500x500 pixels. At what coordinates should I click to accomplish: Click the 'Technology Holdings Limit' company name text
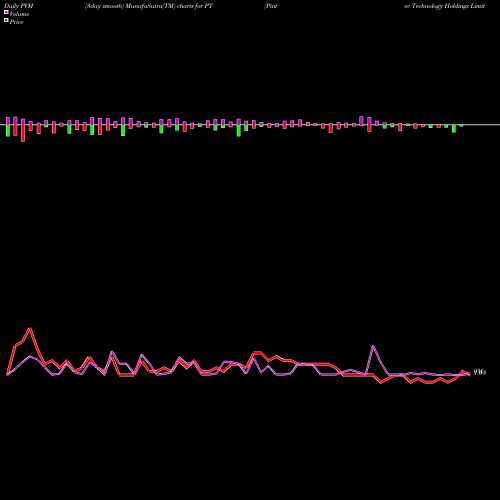point(448,6)
